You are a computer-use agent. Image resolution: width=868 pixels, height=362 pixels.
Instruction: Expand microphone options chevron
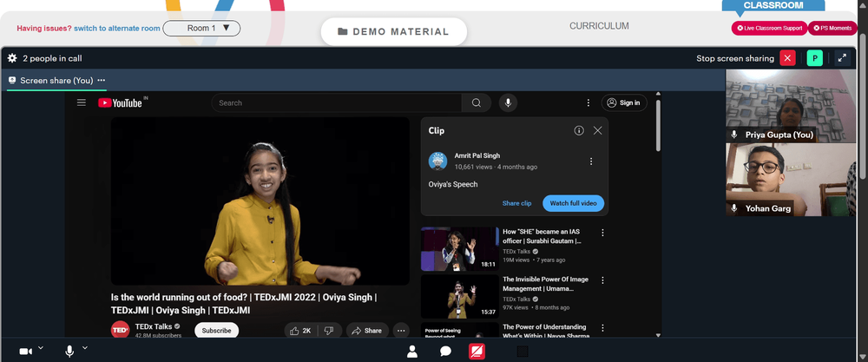pos(85,347)
